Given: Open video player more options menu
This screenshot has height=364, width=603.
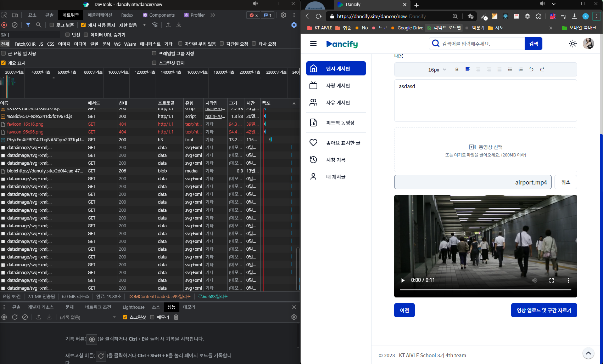Looking at the screenshot, I should pyautogui.click(x=569, y=280).
